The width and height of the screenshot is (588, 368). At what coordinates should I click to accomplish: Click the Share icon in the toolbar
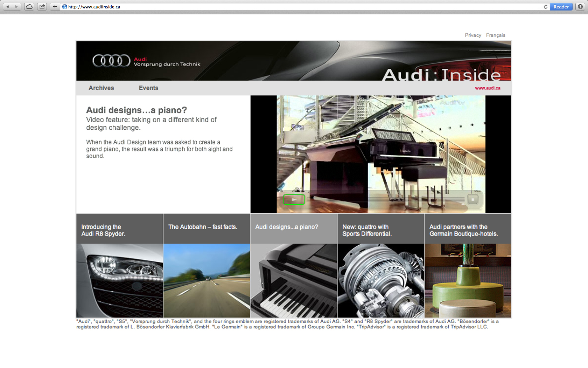[x=42, y=7]
